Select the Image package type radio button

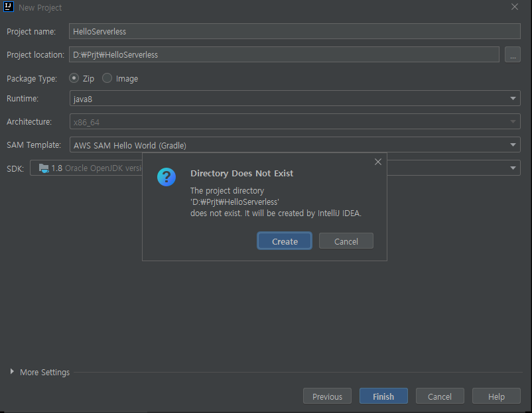tap(107, 78)
